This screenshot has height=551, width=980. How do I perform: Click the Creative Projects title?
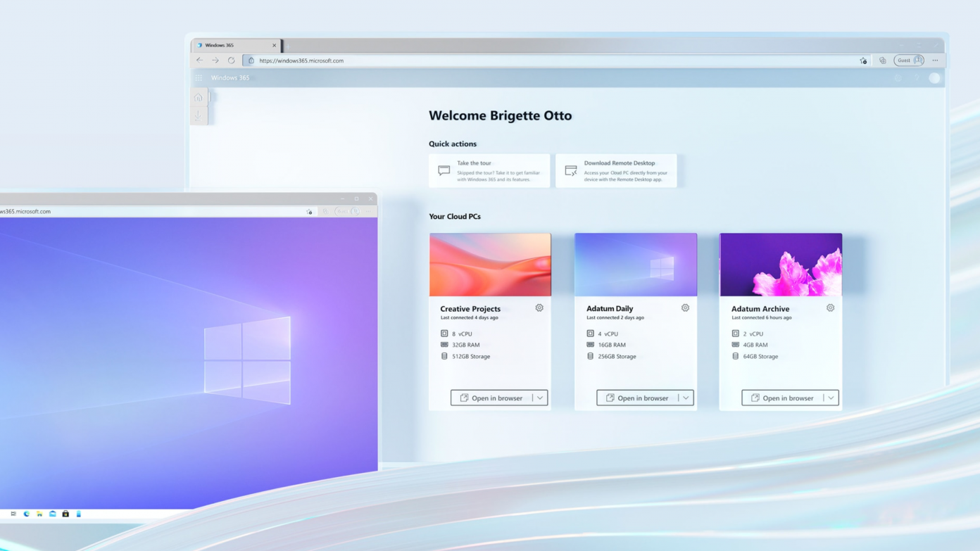point(470,308)
